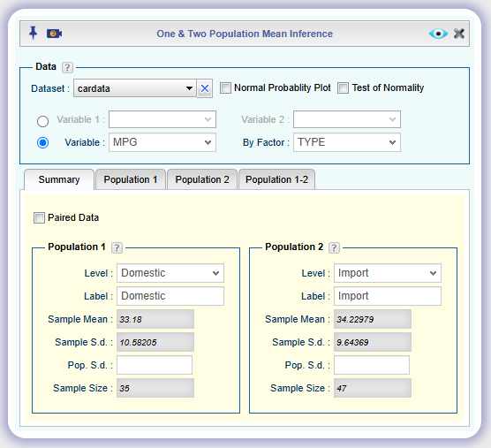Pin the dialog with the pushpin icon
Image resolution: width=491 pixels, height=448 pixels.
pos(33,33)
